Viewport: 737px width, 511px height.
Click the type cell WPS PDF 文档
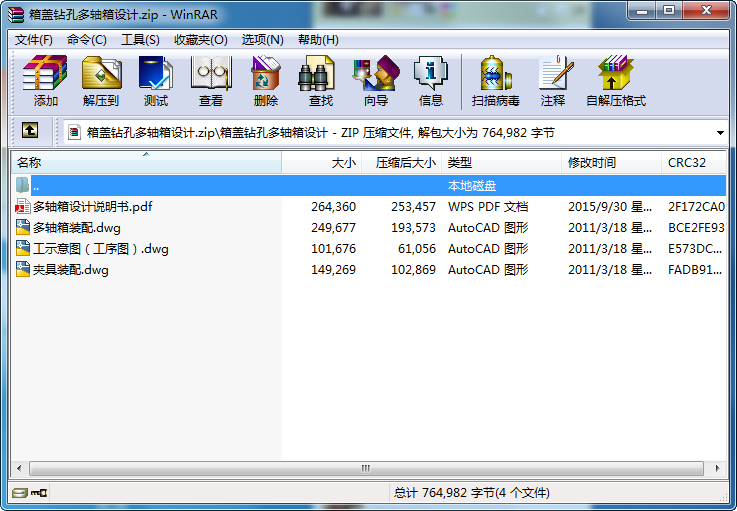(x=488, y=207)
